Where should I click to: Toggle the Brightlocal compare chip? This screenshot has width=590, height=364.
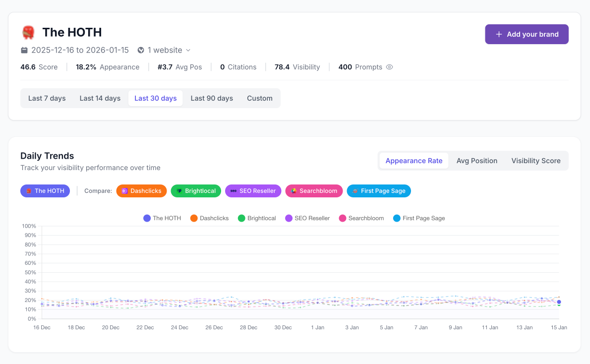pos(196,191)
